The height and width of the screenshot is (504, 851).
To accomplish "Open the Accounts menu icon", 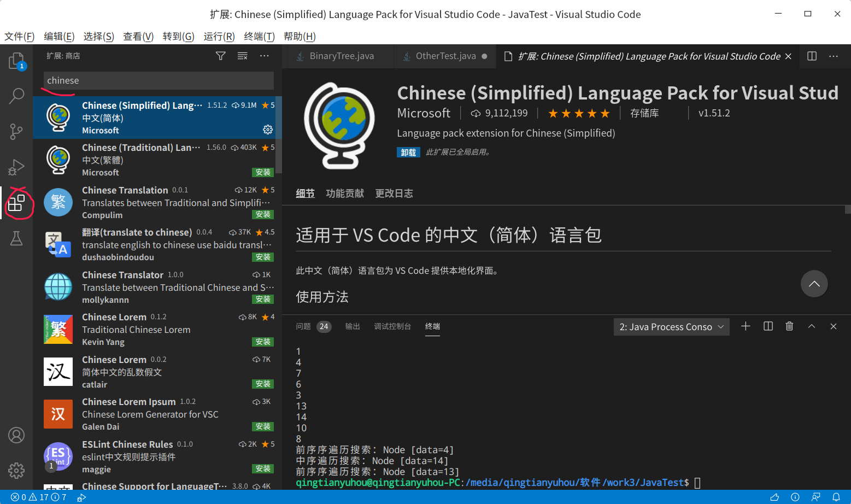I will point(16,435).
